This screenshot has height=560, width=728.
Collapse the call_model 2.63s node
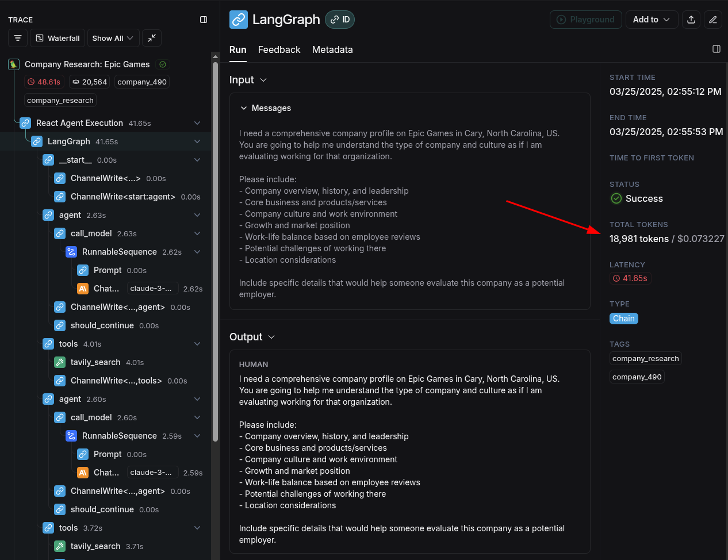coord(197,233)
